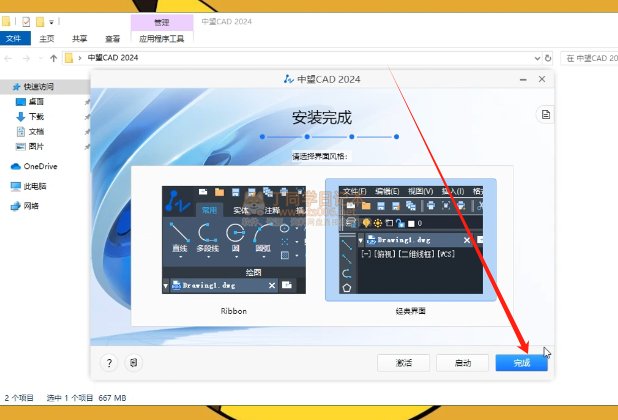Switch to the 共享 ribbon tab

coord(80,39)
